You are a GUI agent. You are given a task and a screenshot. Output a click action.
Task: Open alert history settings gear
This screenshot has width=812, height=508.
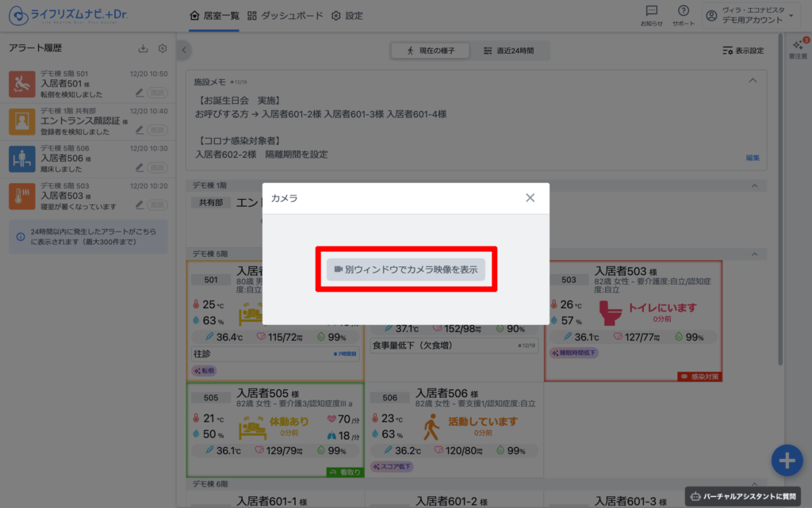coord(163,49)
